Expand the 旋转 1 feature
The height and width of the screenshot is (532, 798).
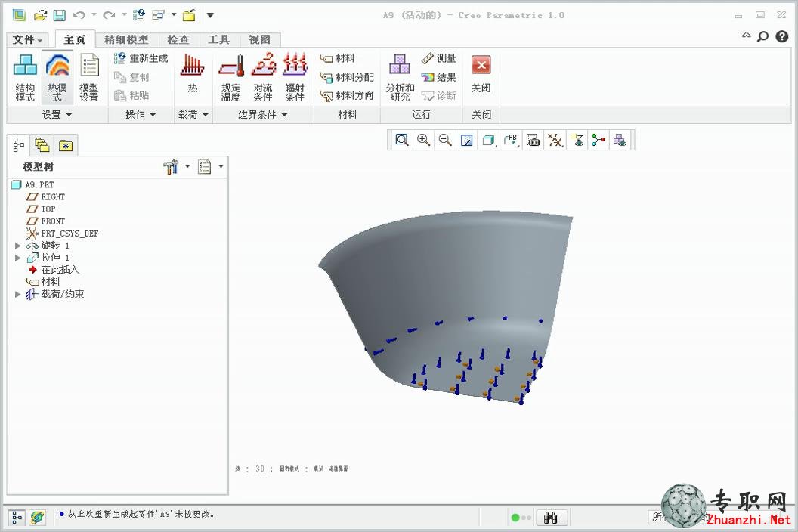pyautogui.click(x=18, y=246)
